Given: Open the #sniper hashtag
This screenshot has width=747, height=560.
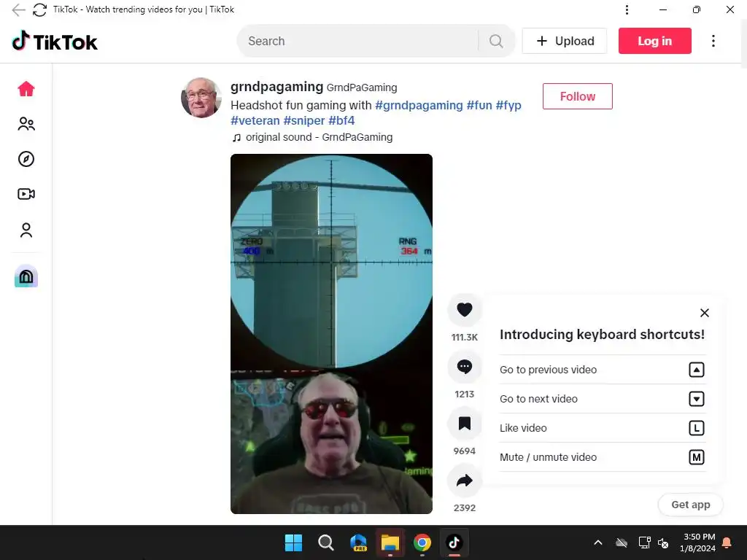Looking at the screenshot, I should [x=304, y=120].
